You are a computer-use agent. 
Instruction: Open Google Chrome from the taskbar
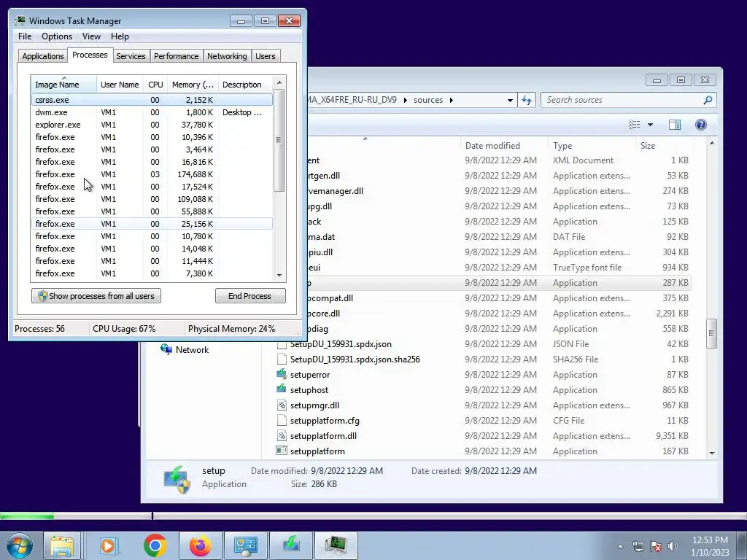(x=155, y=545)
